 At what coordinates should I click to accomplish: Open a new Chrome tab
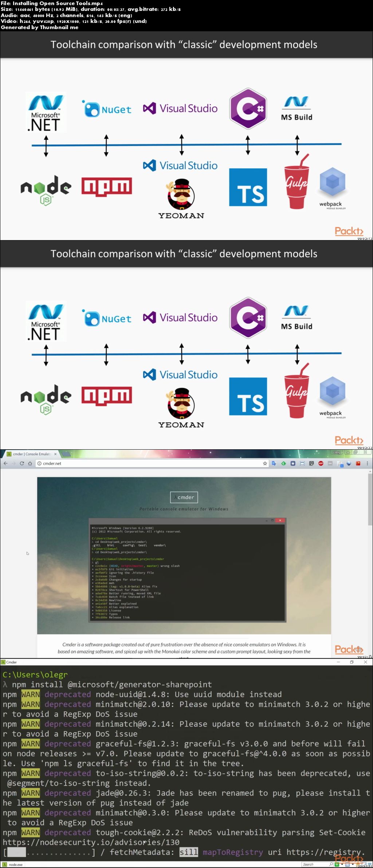tap(66, 454)
